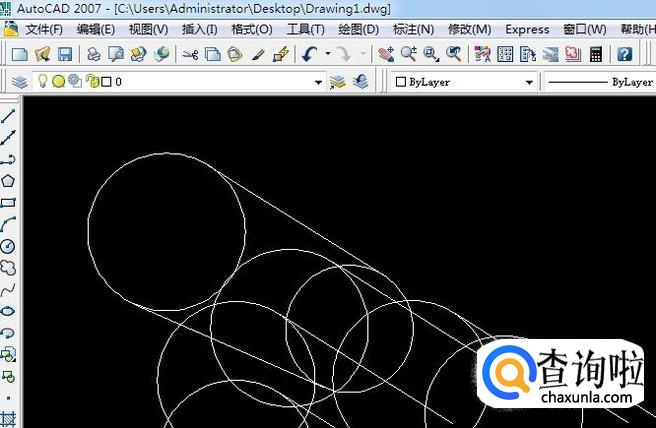Open Plot Preview
This screenshot has height=428, width=656.
116,54
